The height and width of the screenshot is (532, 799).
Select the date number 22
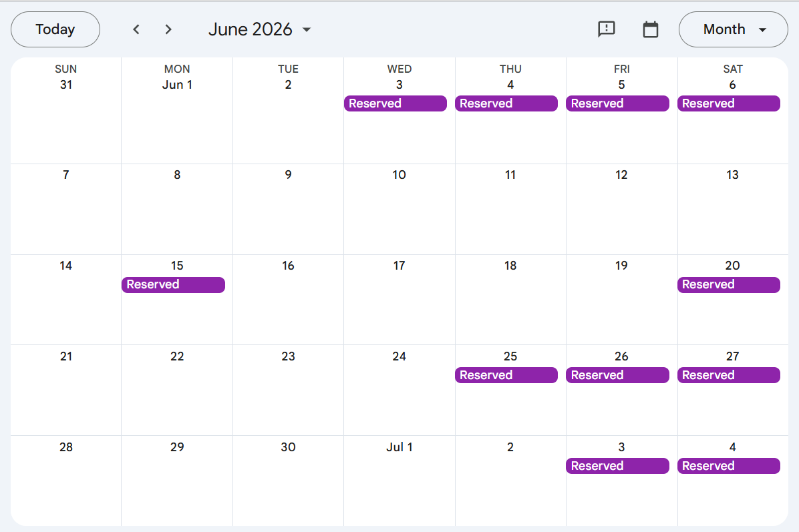point(177,356)
